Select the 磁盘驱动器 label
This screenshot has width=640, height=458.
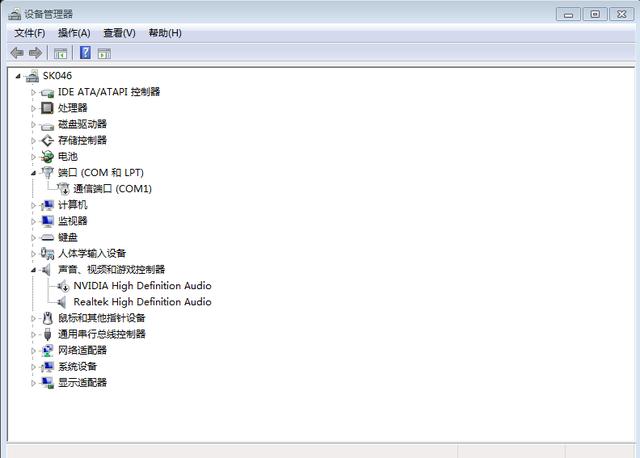[82, 124]
